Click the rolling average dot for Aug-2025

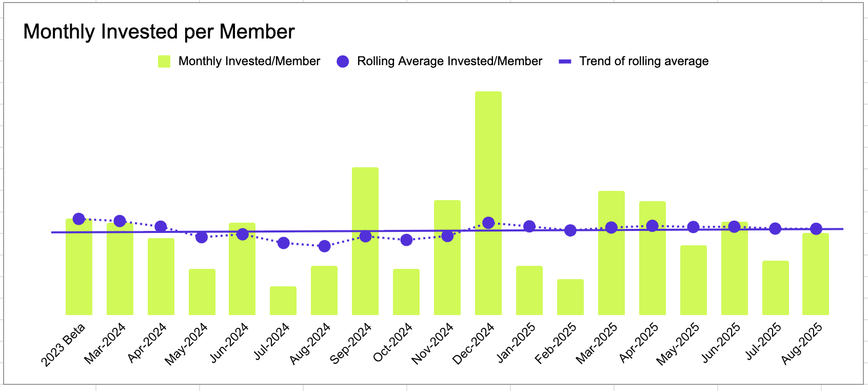pyautogui.click(x=816, y=229)
